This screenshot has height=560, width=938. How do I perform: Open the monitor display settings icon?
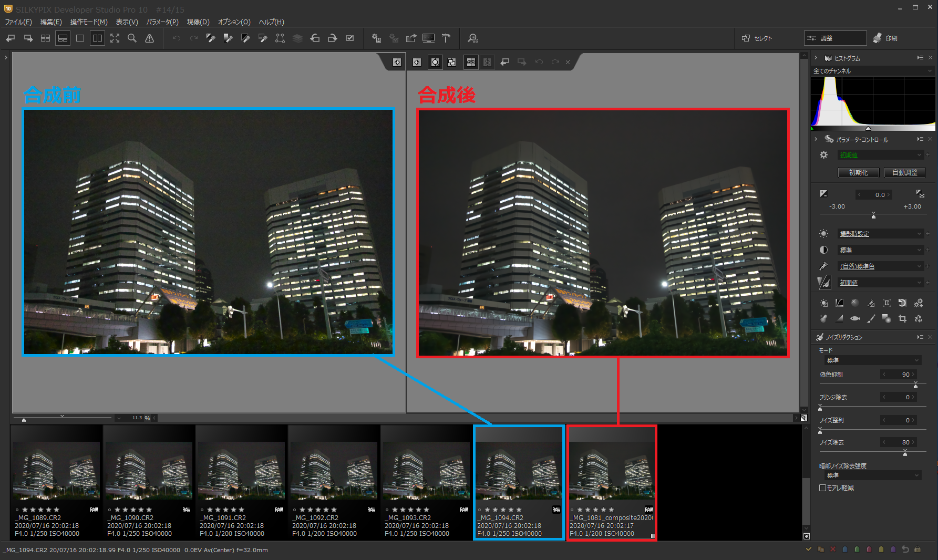click(x=429, y=38)
